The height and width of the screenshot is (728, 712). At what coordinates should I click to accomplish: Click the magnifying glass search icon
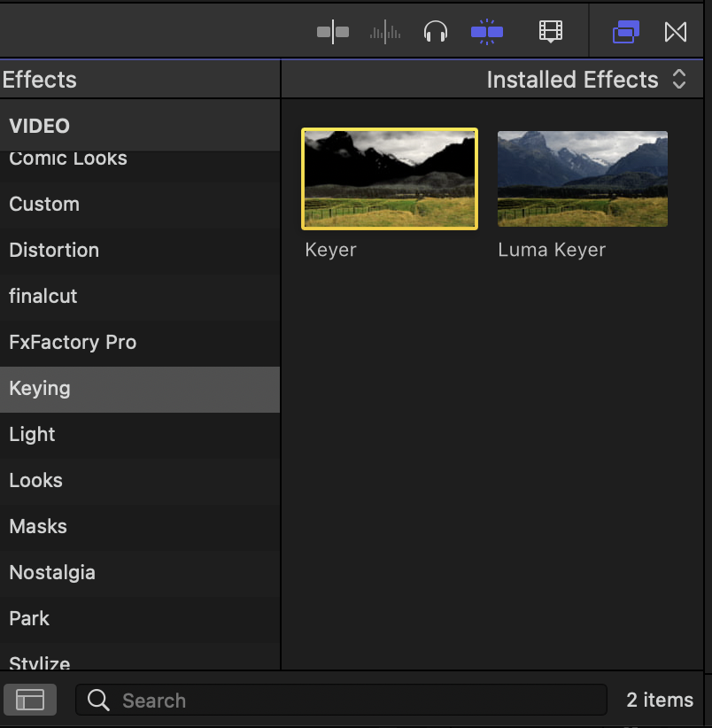click(98, 700)
